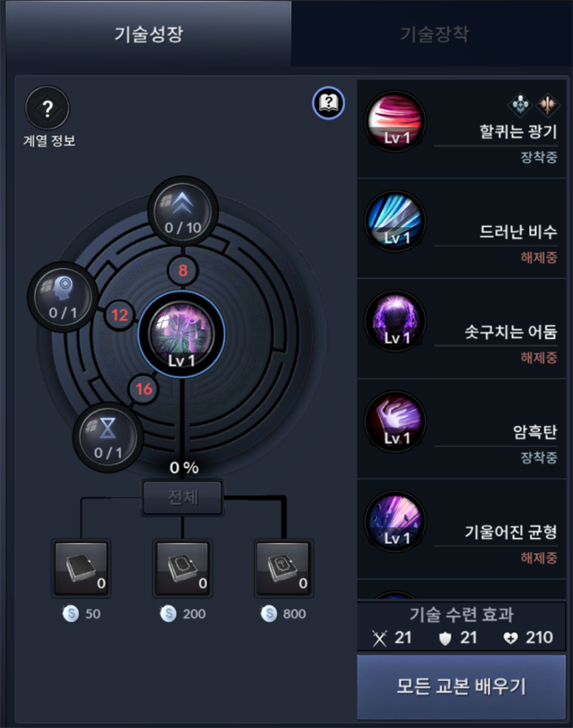573x728 pixels.
Task: Select the 50 silver skill book
Action: point(81,568)
